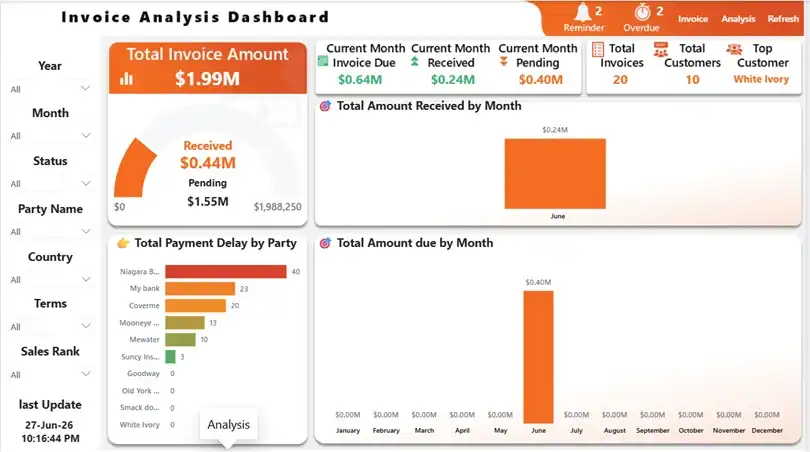Open the Invoice page
The image size is (810, 452).
coord(693,19)
